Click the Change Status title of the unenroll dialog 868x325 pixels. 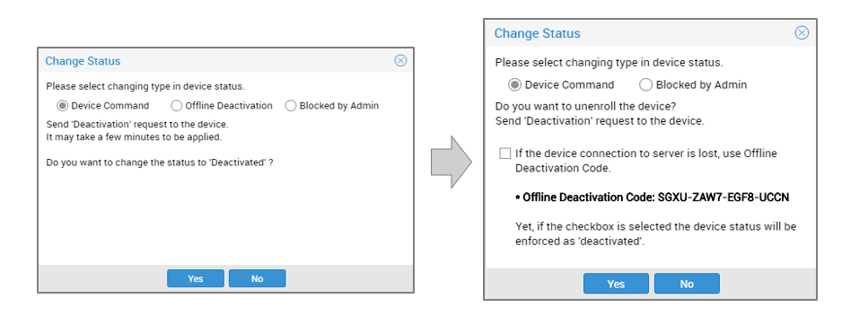click(538, 33)
